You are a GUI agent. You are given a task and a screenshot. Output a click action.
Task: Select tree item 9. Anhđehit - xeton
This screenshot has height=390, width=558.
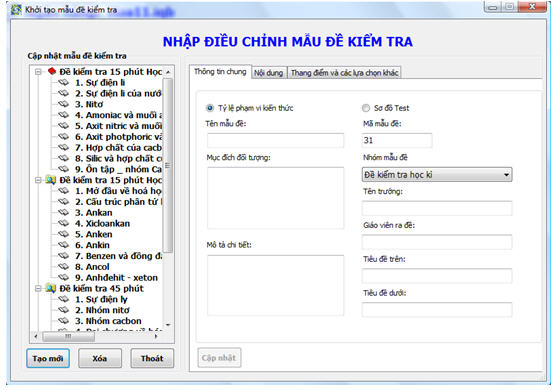pos(116,278)
